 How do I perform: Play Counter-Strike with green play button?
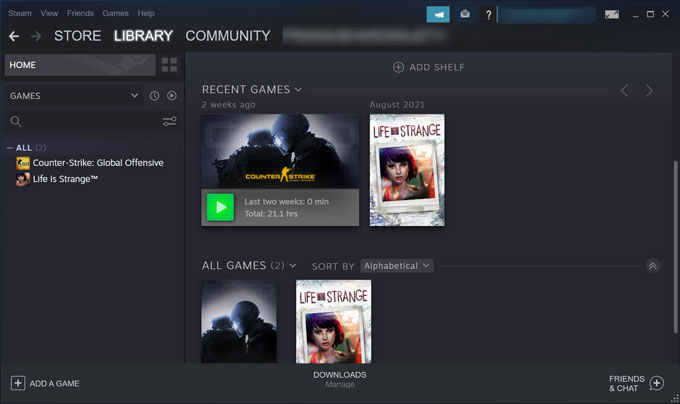click(x=220, y=207)
